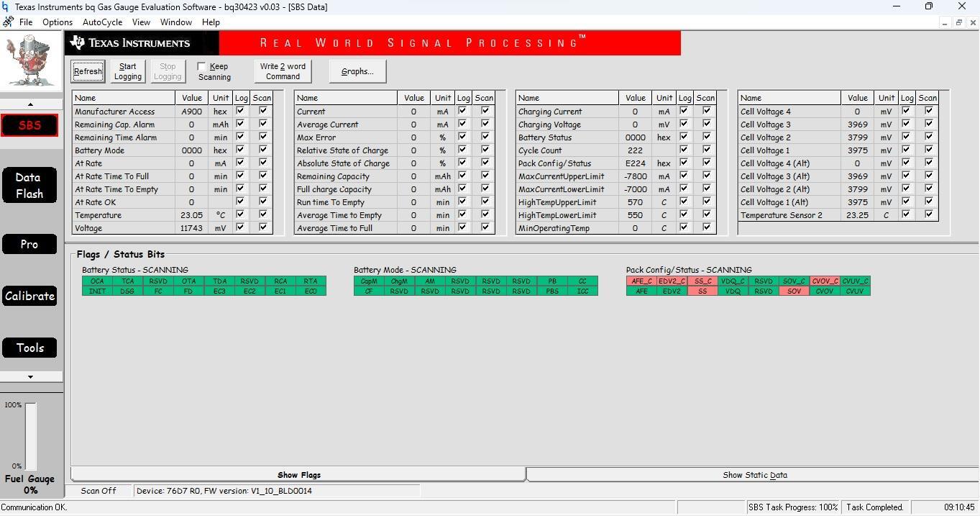Click the Pack Config/Status value E224
The image size is (980, 516).
[635, 163]
